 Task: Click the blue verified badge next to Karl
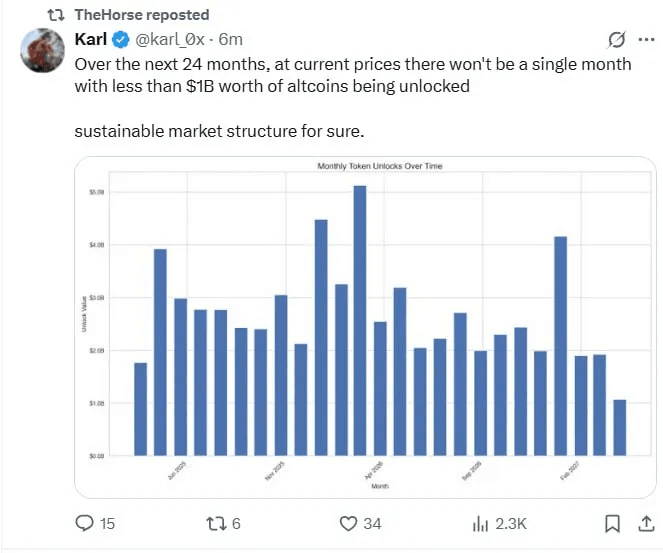point(120,40)
